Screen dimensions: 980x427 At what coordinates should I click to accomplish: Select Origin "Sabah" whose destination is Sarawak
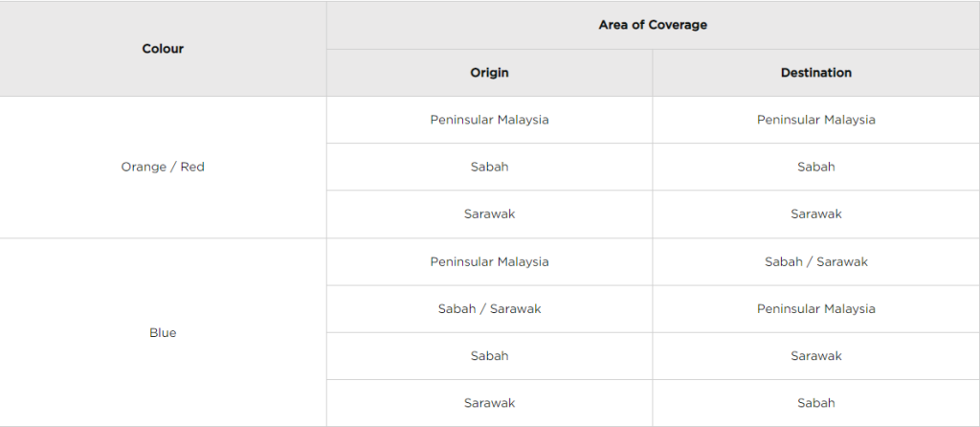489,356
